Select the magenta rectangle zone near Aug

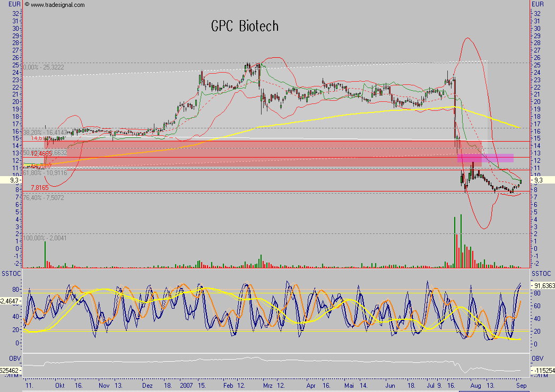click(x=485, y=158)
